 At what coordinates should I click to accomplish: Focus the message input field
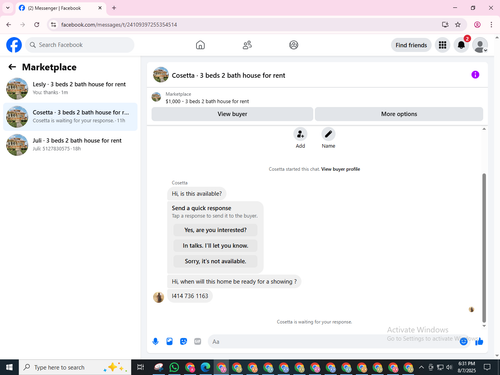coord(333,342)
